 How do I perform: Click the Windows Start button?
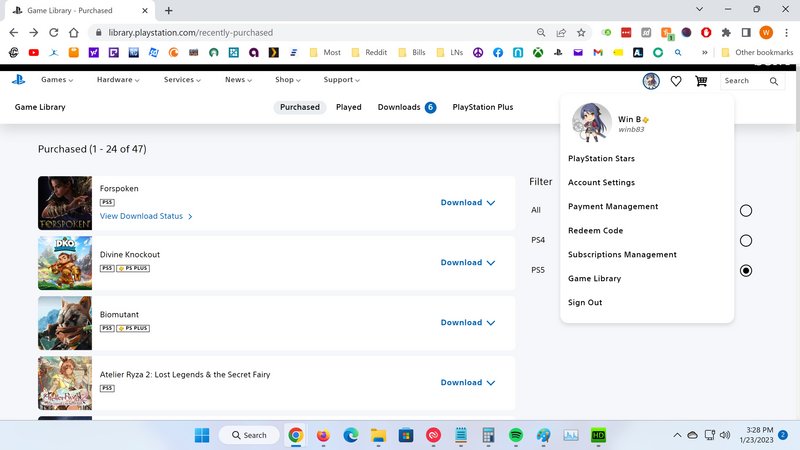pyautogui.click(x=202, y=435)
